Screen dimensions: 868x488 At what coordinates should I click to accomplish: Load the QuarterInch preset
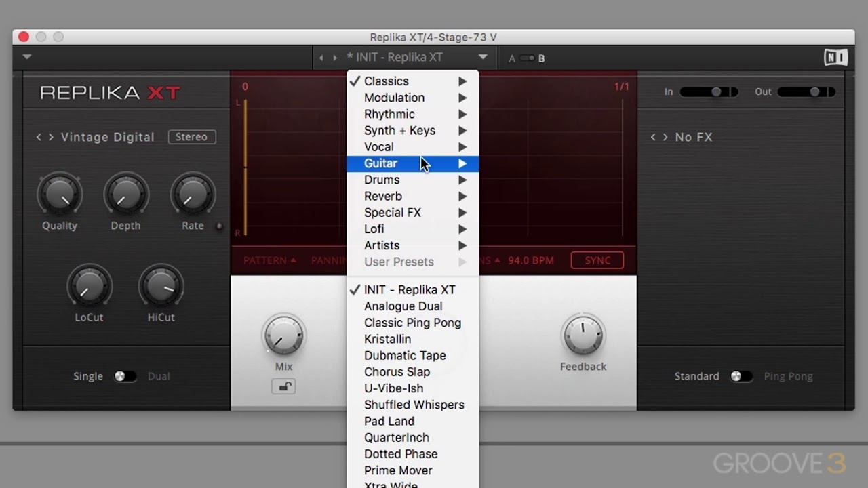(412, 437)
